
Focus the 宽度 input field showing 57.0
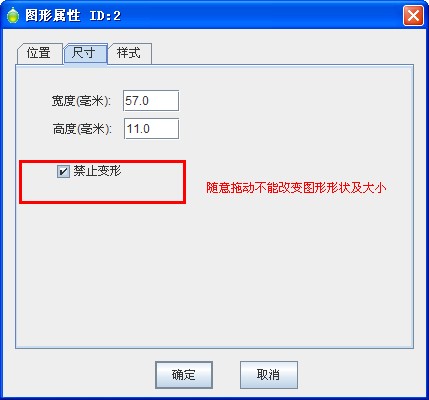(151, 101)
